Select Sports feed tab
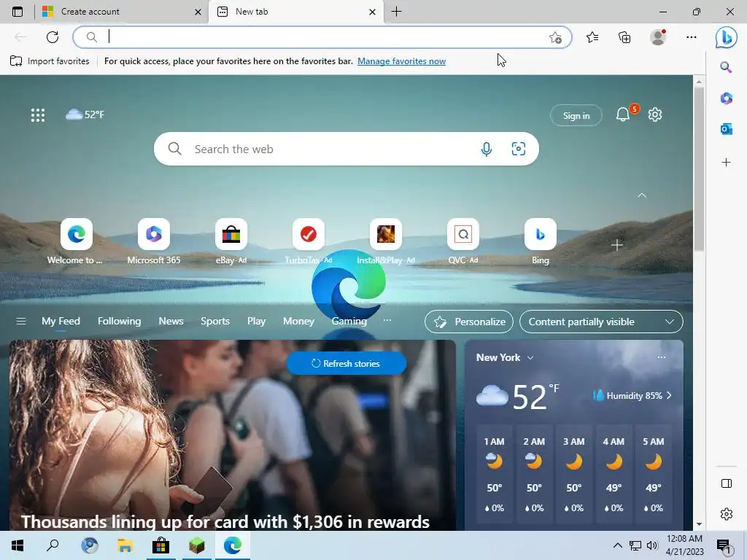The image size is (747, 560). [x=215, y=322]
